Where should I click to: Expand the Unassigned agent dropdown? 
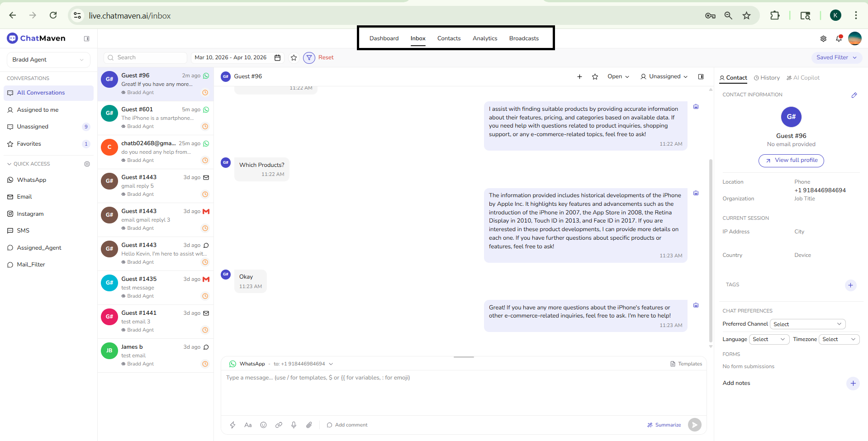coord(664,76)
